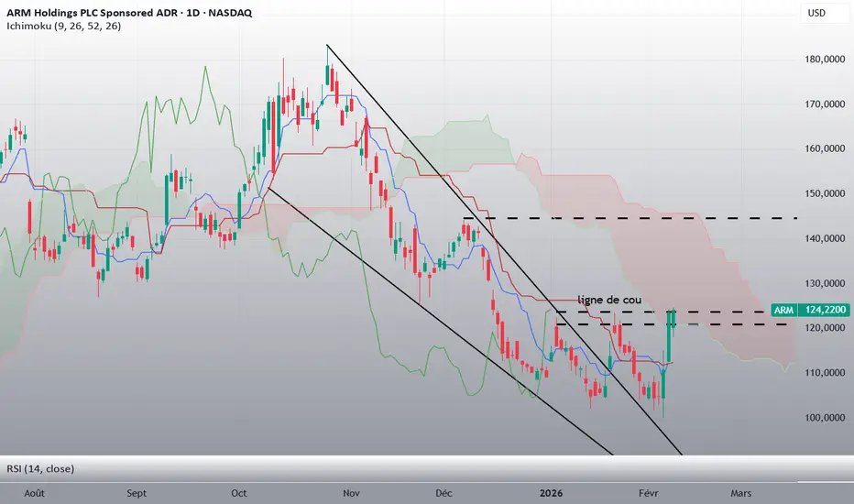Click the 180,0000 price axis label
Screen dimensions: 854x504
click(x=825, y=59)
